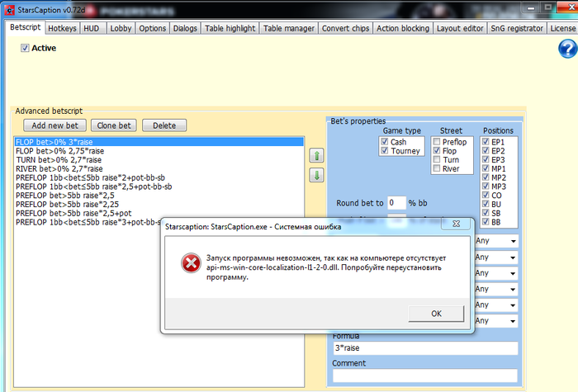Select the row PREFLOP bet>5bb raise*2,5
This screenshot has height=392, width=578.
(x=159, y=196)
